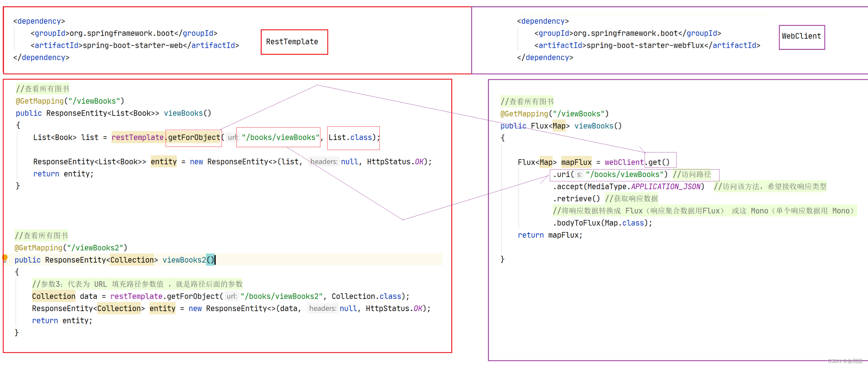868x367 pixels.
Task: Click the public Flux<Map> viewBooks() signature
Action: coord(561,126)
